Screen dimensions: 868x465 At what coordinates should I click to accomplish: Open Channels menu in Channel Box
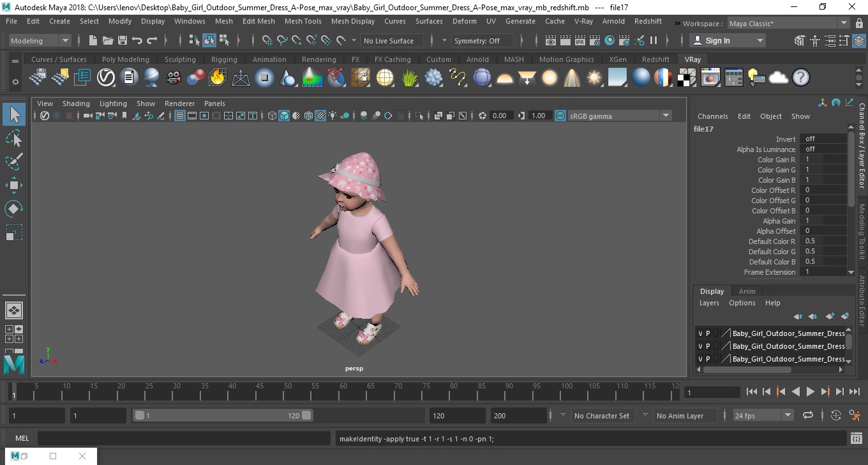coord(712,116)
